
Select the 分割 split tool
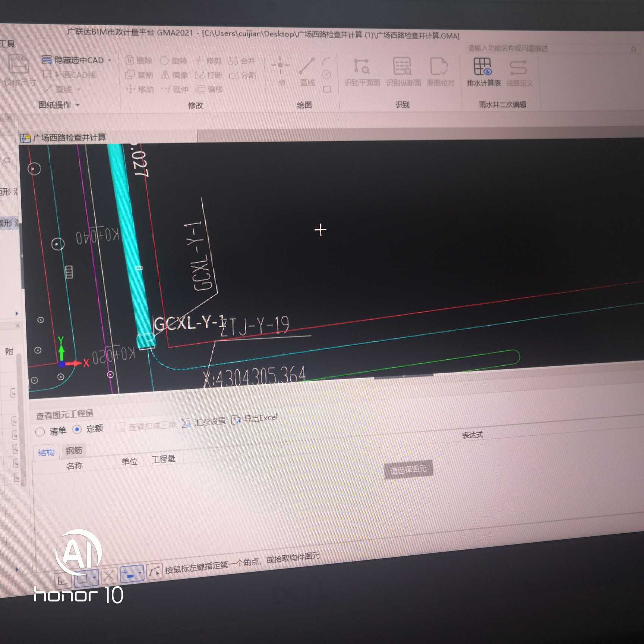(x=243, y=75)
